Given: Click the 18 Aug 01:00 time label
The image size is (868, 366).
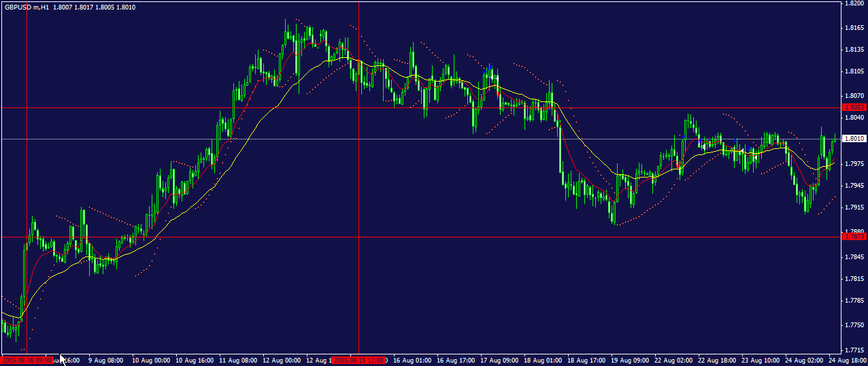Looking at the screenshot, I should coord(543,359).
